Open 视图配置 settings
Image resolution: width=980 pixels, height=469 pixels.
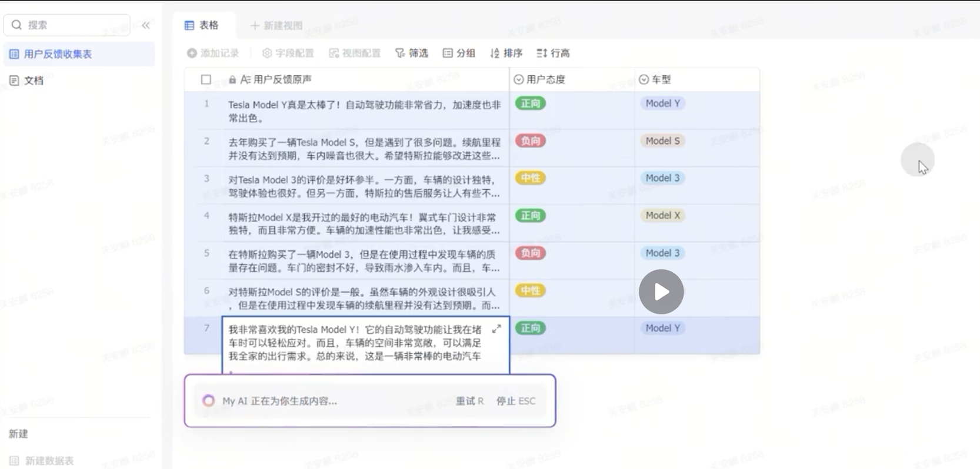(355, 53)
